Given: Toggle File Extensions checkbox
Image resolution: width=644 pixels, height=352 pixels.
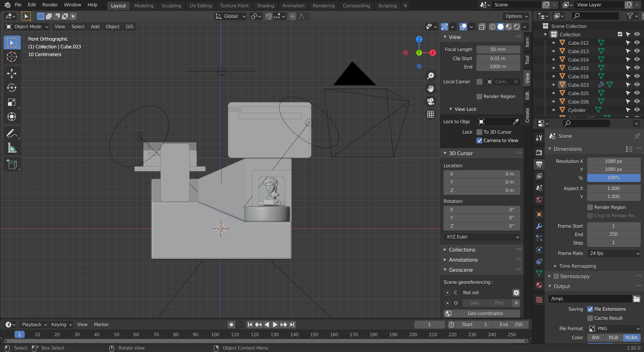Looking at the screenshot, I should coord(590,309).
